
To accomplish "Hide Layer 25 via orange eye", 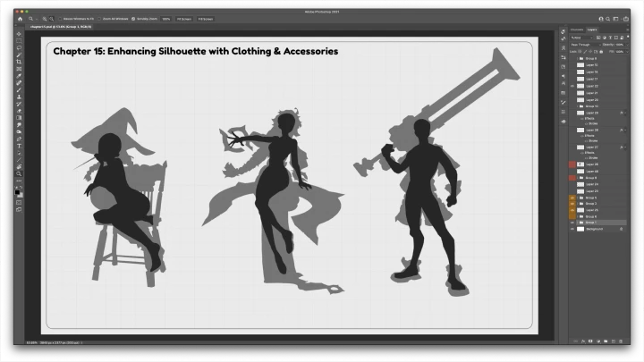I will point(572,210).
